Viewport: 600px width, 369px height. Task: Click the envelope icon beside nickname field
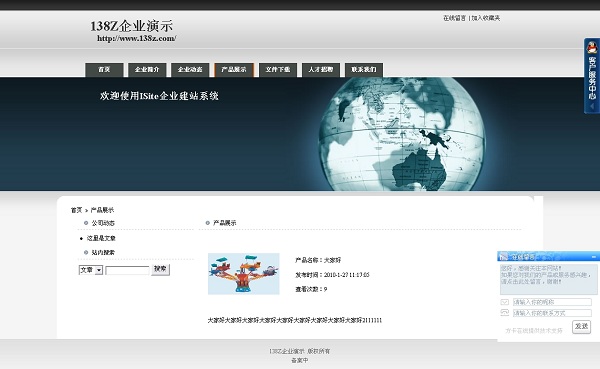505,302
